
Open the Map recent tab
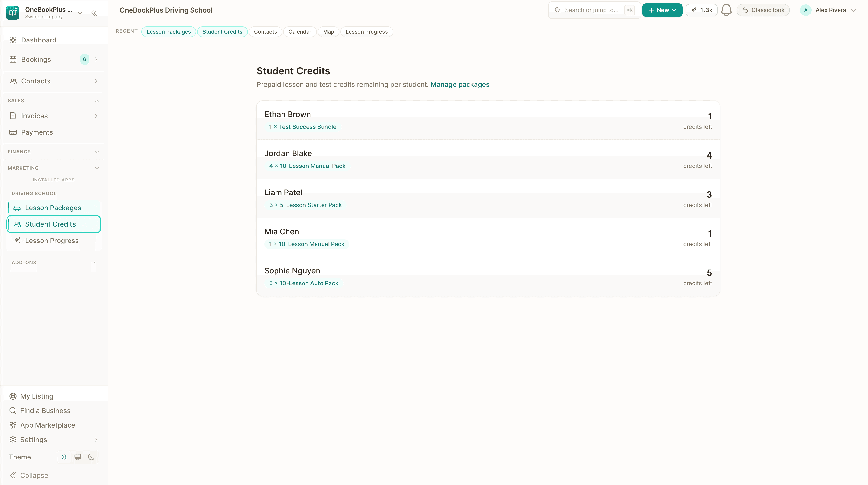pyautogui.click(x=328, y=32)
